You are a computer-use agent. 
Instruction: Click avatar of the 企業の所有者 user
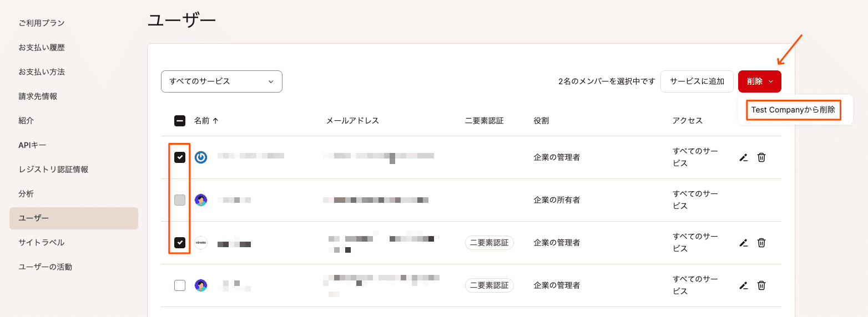pyautogui.click(x=201, y=200)
